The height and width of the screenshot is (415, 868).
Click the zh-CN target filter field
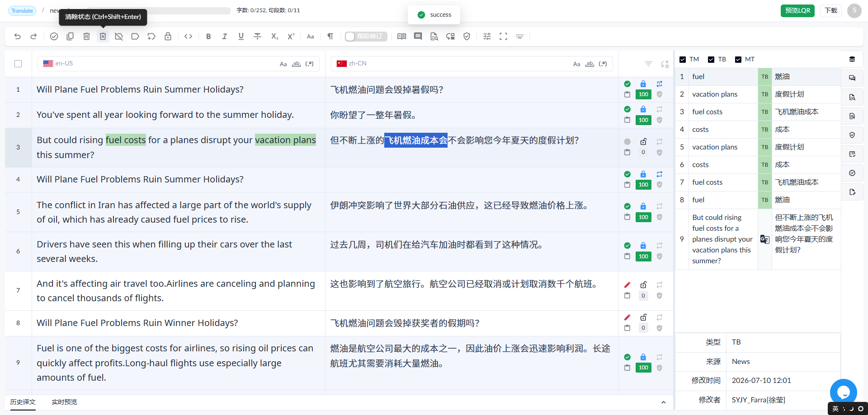point(472,64)
